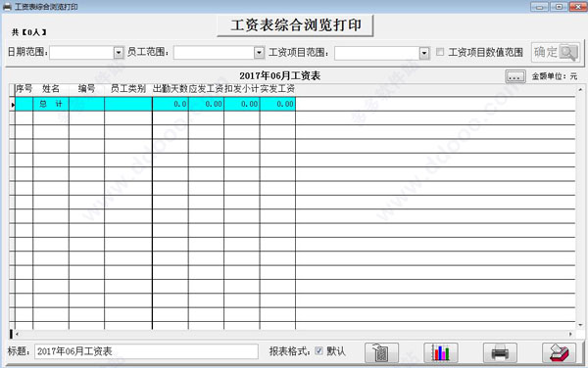Viewport: 588px width, 368px height.
Task: Open the 工资项目范围 dropdown arrow
Action: [x=424, y=53]
